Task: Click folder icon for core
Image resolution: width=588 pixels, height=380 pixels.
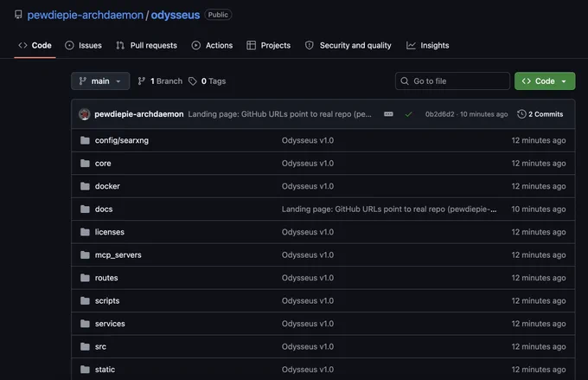Action: 85,164
